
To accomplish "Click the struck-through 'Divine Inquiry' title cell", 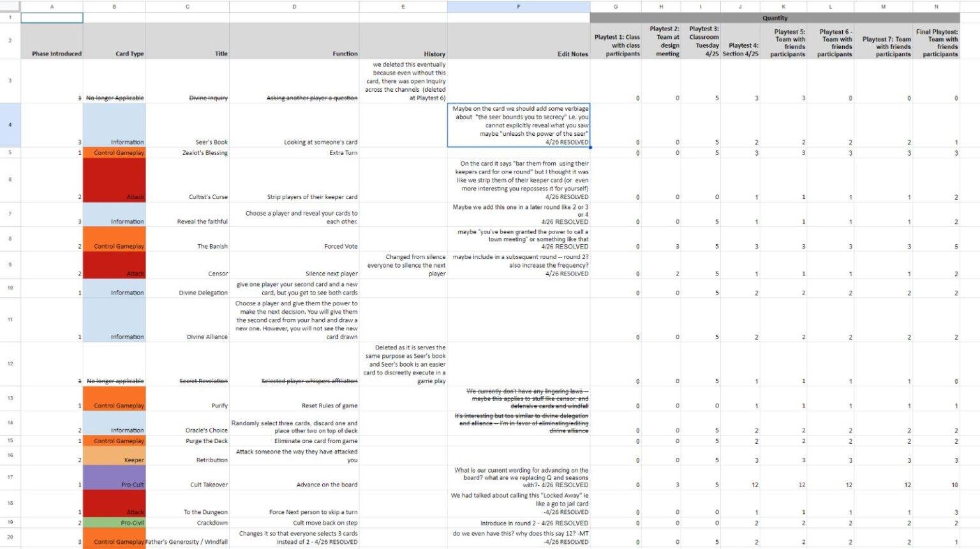I will 188,81.
